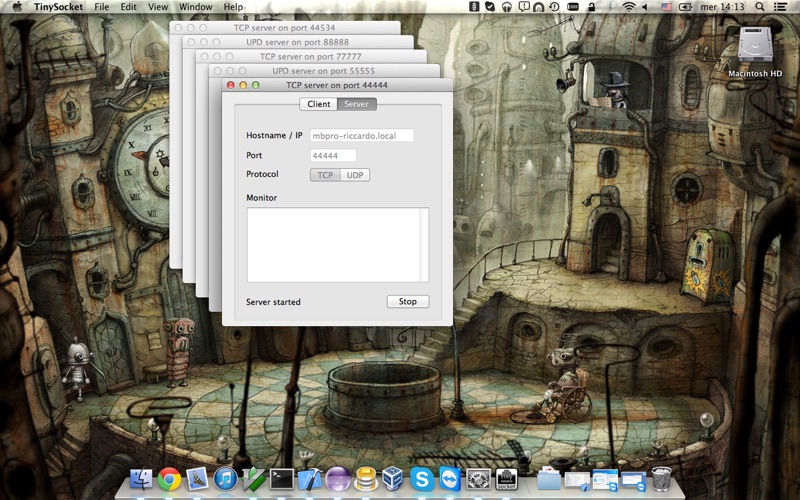Open the View menu
Image resolution: width=800 pixels, height=500 pixels.
click(158, 7)
